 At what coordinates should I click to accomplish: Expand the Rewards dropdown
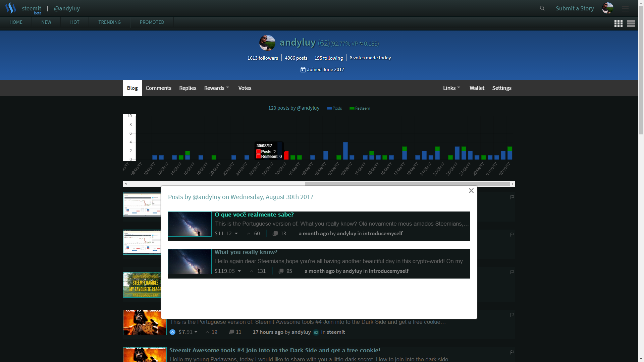tap(217, 88)
